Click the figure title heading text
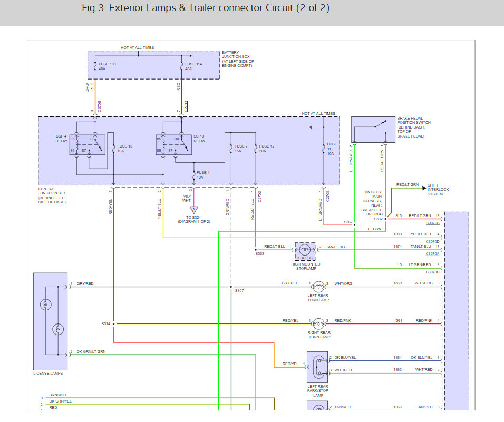 point(206,8)
